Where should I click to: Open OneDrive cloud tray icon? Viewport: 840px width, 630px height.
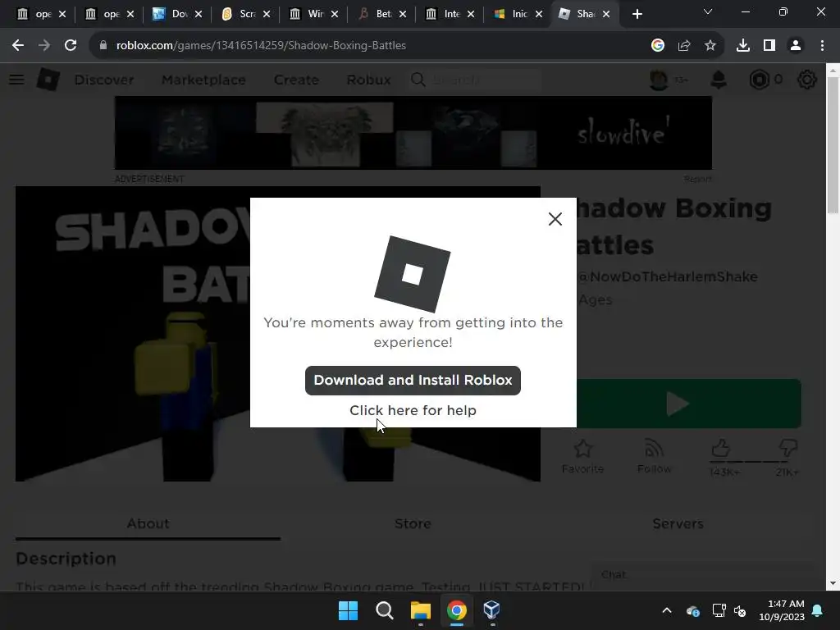tap(692, 610)
